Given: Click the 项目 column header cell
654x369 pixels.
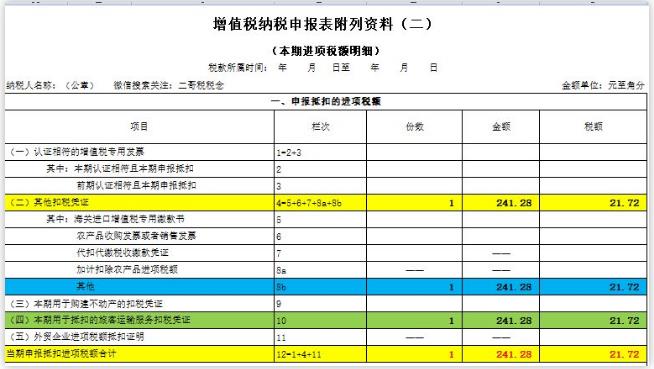Looking at the screenshot, I should (139, 127).
